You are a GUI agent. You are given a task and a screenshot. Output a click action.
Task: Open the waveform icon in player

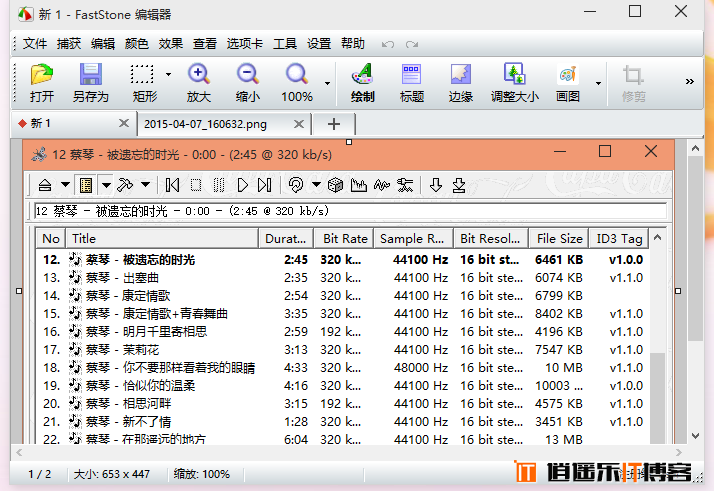382,185
